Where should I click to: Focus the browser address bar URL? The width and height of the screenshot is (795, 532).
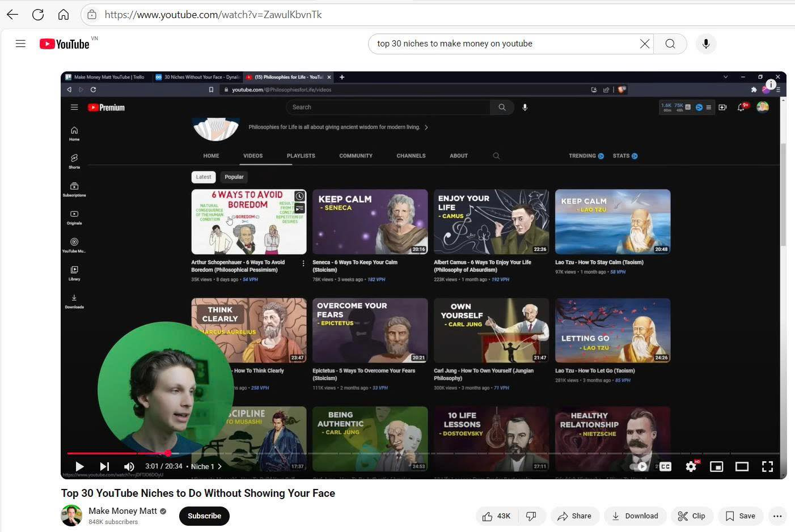[213, 15]
